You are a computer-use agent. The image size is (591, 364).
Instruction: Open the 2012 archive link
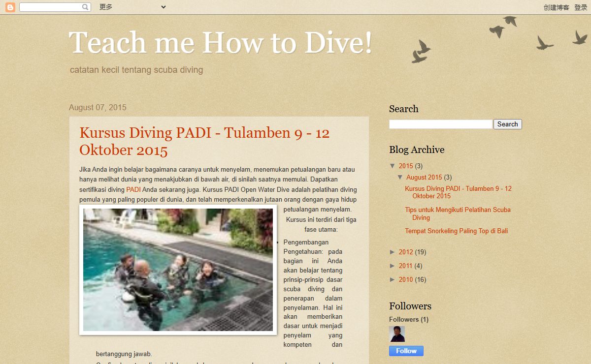(406, 252)
